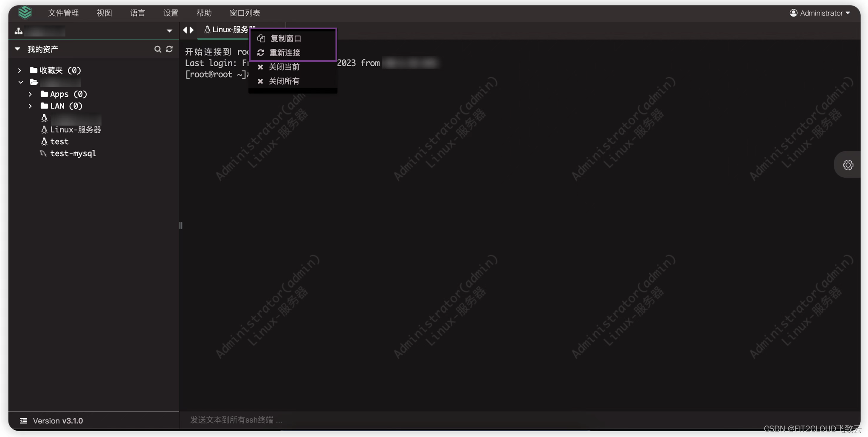Connect to the test-mysql asset
Screen dimensions: 868x437
tap(73, 154)
